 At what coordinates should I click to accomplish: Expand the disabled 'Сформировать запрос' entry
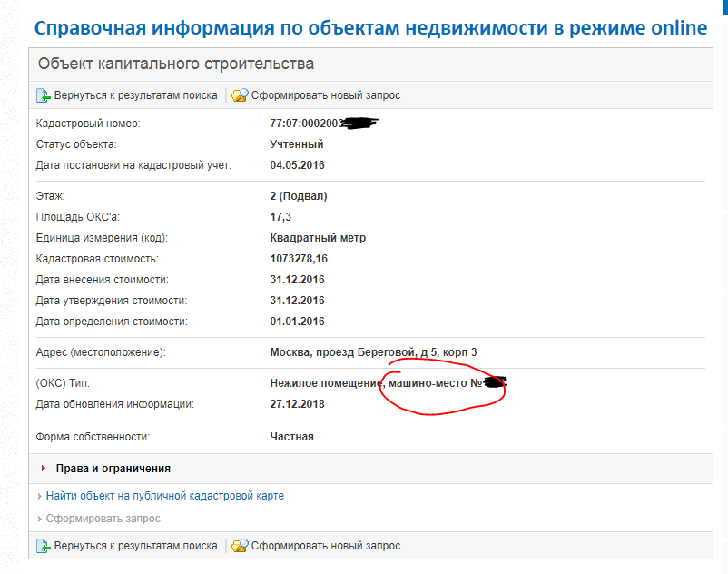[103, 518]
